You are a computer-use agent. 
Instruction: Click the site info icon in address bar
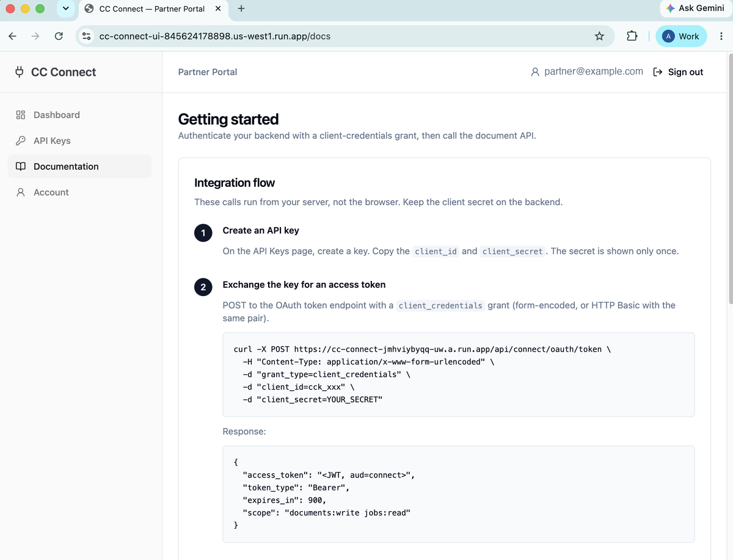coord(87,36)
